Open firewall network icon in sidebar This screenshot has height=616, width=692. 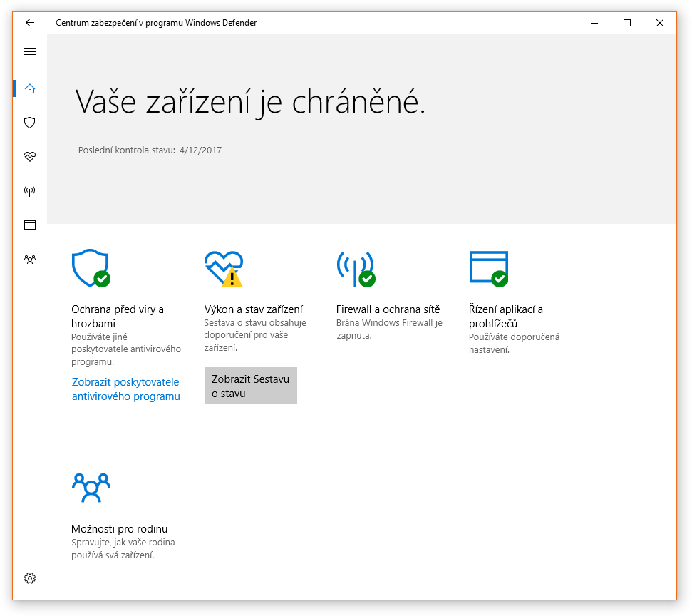coord(30,191)
